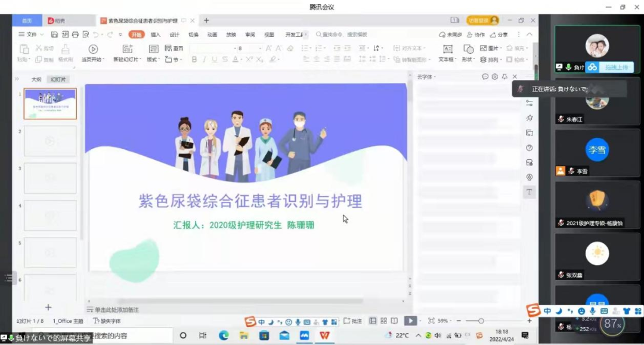Launch Microsoft Edge from the taskbar
Screen dimensions: 644x345
pos(224,335)
